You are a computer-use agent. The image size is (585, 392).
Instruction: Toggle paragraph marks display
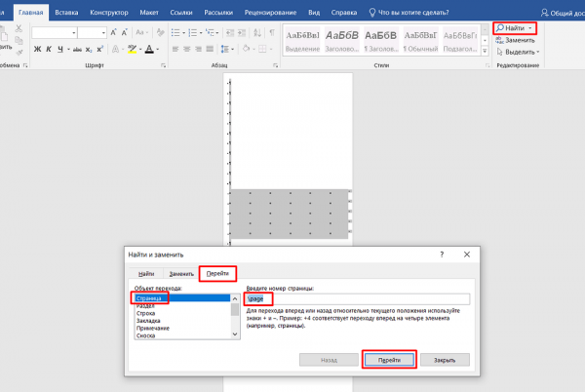coord(272,32)
